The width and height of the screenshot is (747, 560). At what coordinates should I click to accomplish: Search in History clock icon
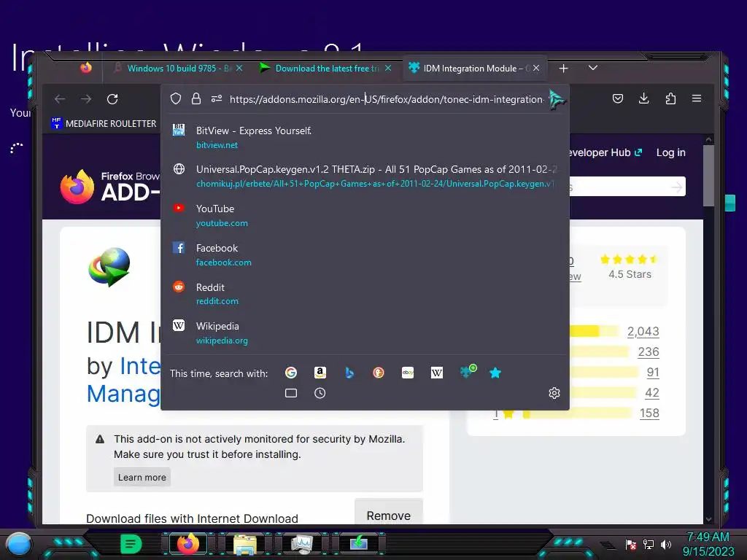pos(320,393)
